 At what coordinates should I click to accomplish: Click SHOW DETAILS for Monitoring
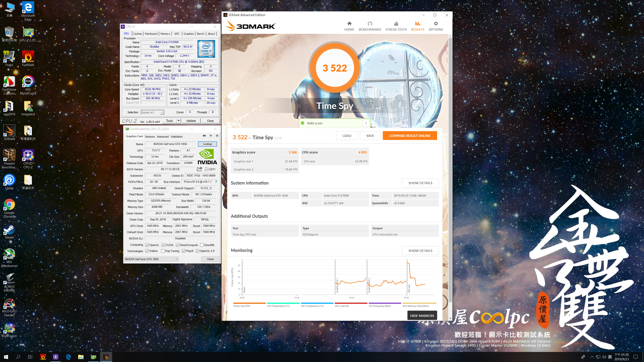pos(420,251)
